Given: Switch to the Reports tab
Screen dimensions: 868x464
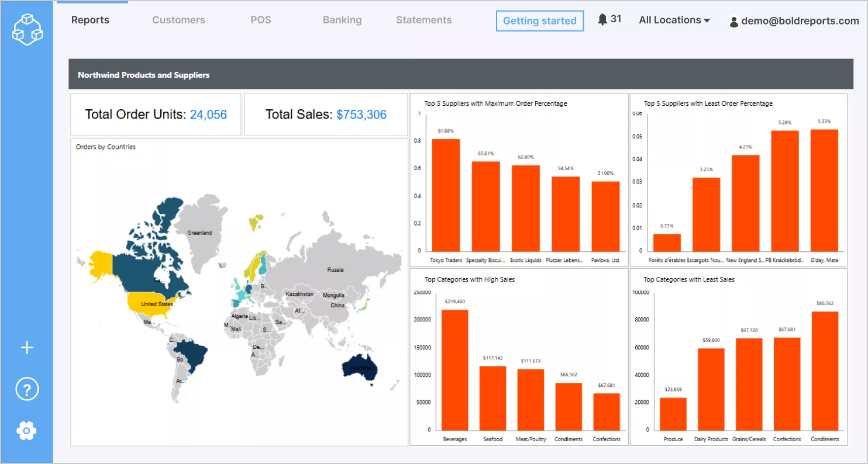Looking at the screenshot, I should pyautogui.click(x=90, y=20).
